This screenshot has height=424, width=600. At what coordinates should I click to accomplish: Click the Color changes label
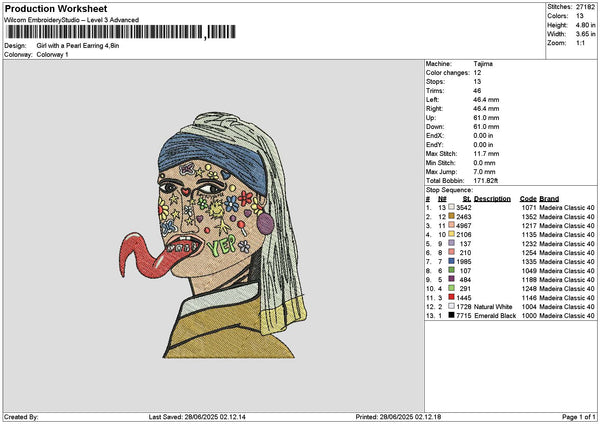point(448,73)
